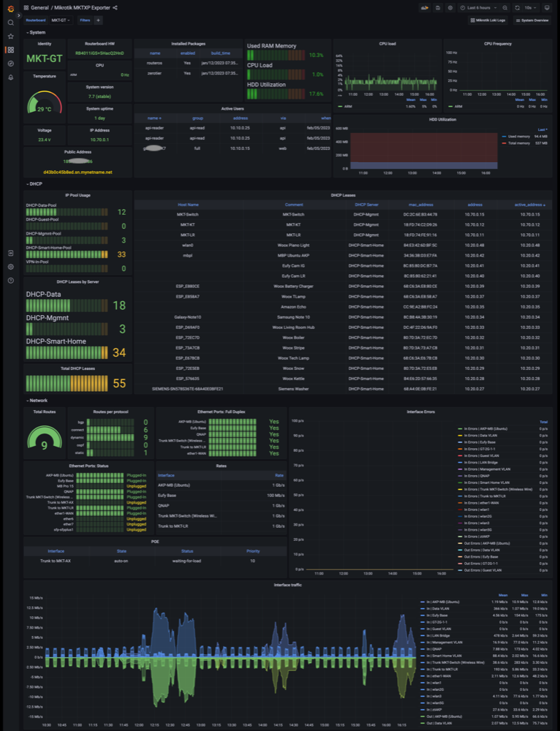Toggle ARM series in CPU load legend
The height and width of the screenshot is (731, 560).
pyautogui.click(x=348, y=107)
